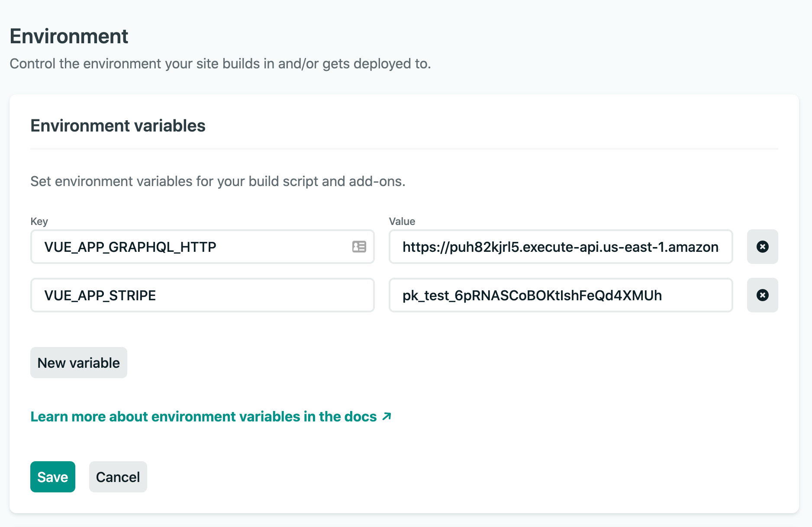This screenshot has height=527, width=812.
Task: Cancel editing environment variables
Action: click(118, 477)
